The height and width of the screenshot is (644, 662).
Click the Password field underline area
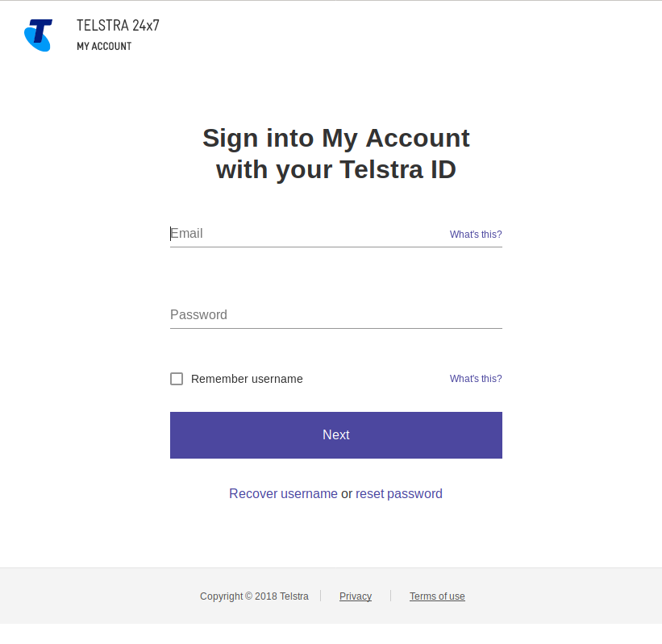(335, 326)
